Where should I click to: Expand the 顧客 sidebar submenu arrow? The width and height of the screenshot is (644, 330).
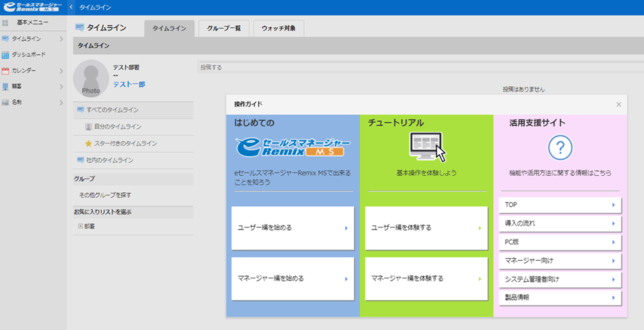coord(61,87)
